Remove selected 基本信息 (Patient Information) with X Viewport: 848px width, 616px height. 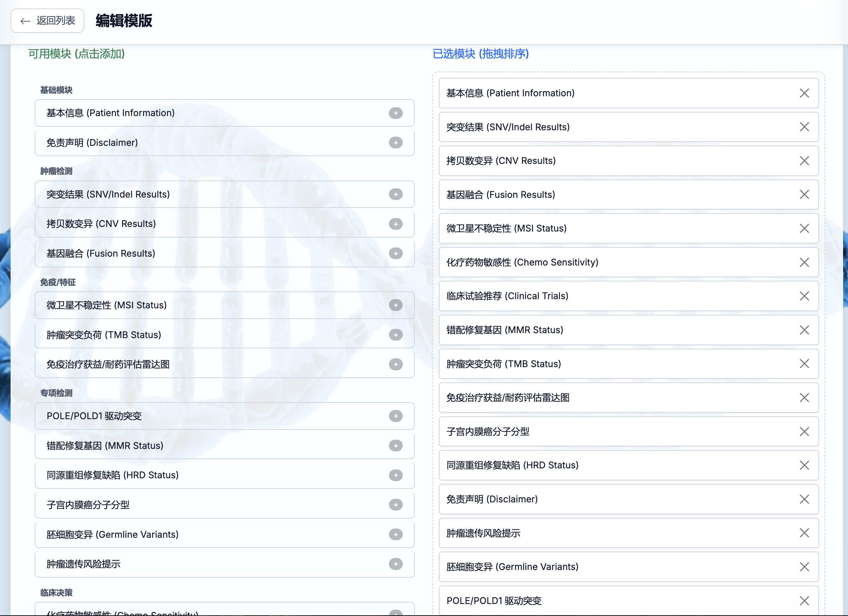tap(804, 93)
